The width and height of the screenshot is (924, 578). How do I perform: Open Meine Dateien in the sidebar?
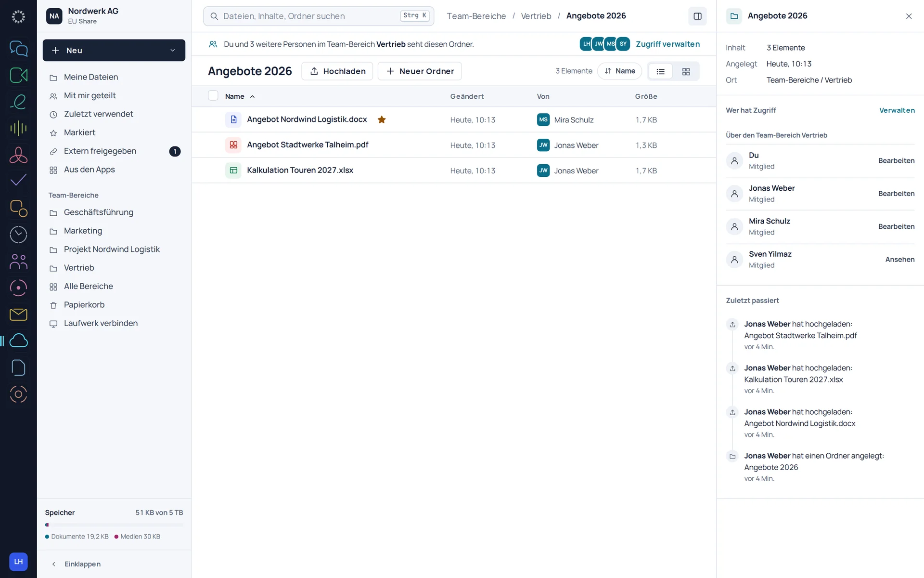click(114, 77)
